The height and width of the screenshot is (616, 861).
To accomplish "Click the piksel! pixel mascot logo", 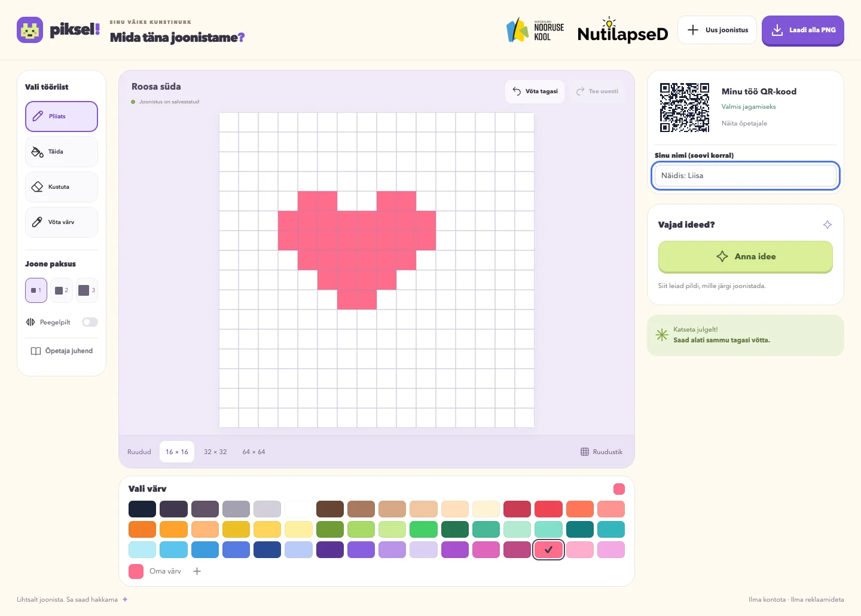I will point(30,30).
